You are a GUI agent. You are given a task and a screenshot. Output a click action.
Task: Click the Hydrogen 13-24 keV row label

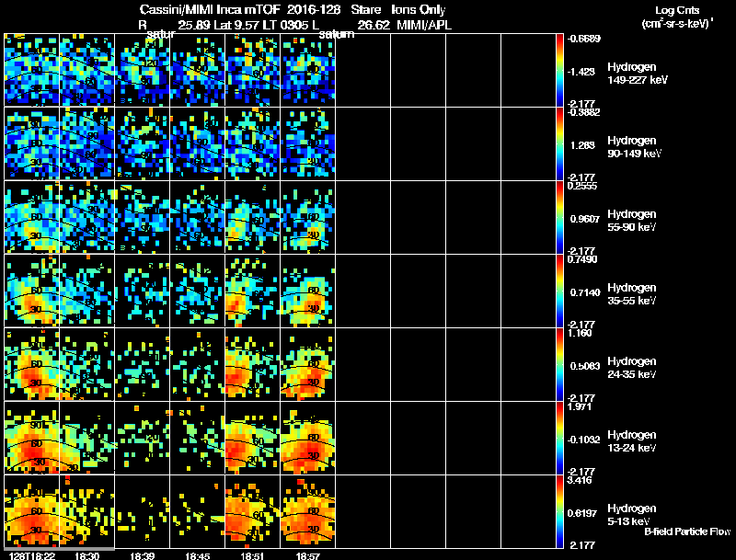[x=632, y=440]
